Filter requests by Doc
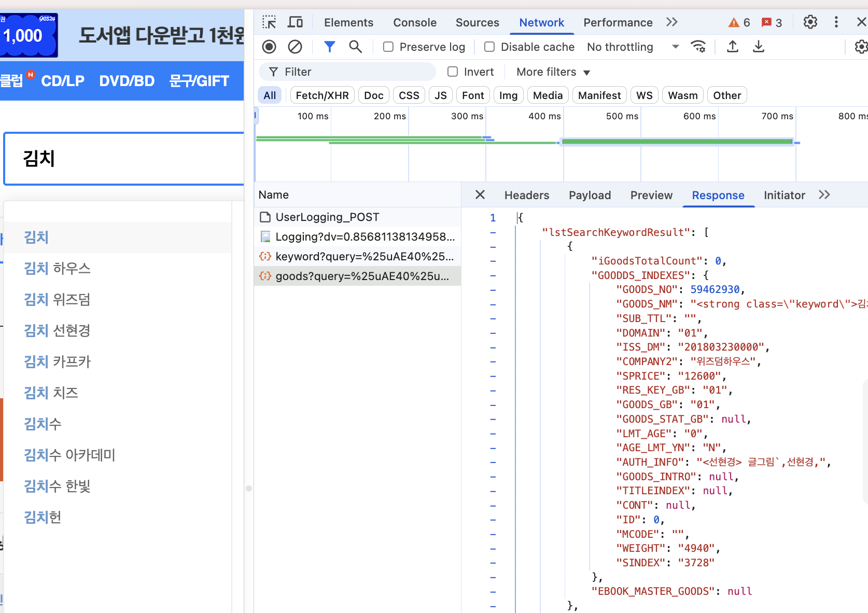The image size is (868, 613). coord(373,95)
